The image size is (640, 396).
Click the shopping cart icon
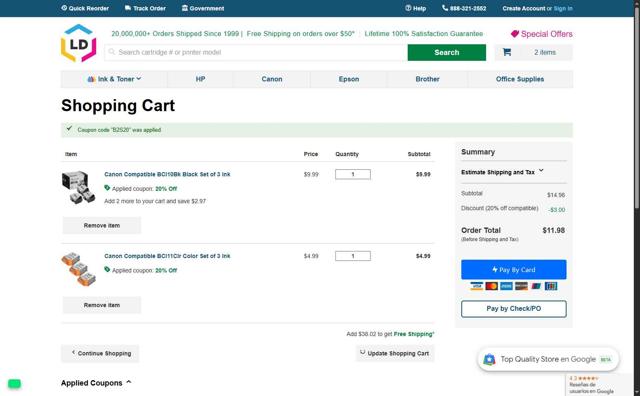(x=507, y=52)
